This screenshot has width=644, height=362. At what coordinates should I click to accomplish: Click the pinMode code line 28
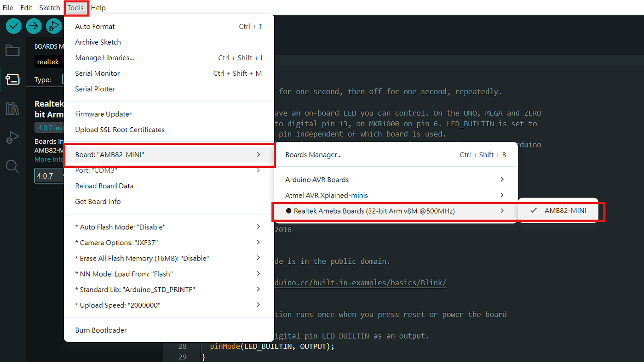[272, 346]
